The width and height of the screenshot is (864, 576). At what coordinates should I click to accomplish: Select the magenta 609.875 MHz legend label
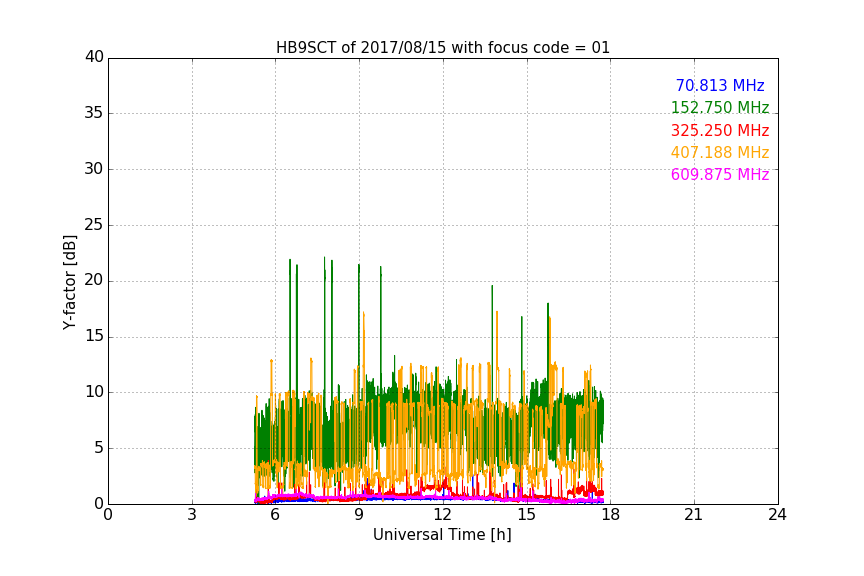[x=720, y=175]
